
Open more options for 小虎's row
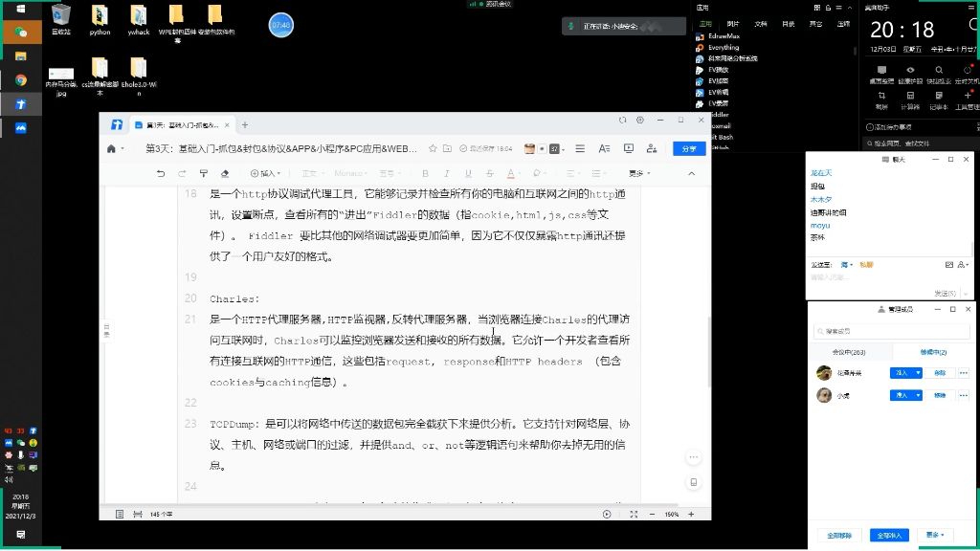[963, 395]
